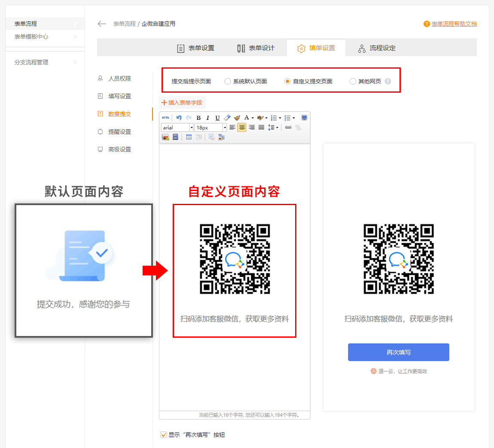Image resolution: width=494 pixels, height=448 pixels.
Task: Click the help question mark beside 其他网页
Action: (x=388, y=82)
